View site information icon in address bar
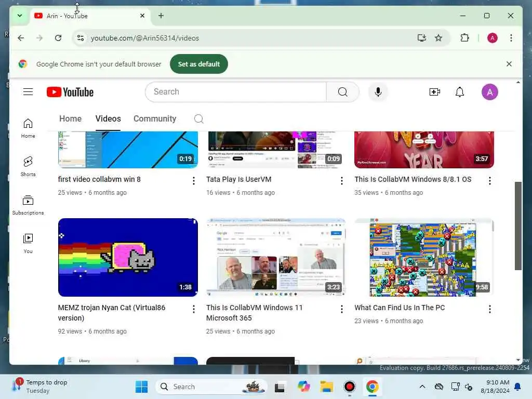This screenshot has height=399, width=532. pos(81,38)
